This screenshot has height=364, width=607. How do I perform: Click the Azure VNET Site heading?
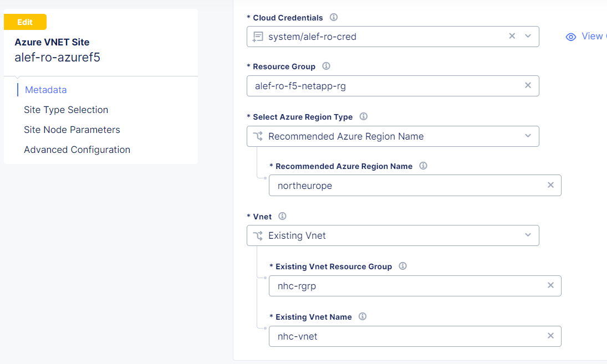coord(52,42)
